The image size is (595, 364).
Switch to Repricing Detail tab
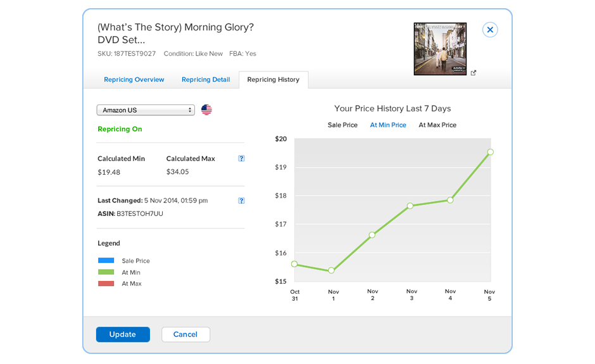point(206,80)
